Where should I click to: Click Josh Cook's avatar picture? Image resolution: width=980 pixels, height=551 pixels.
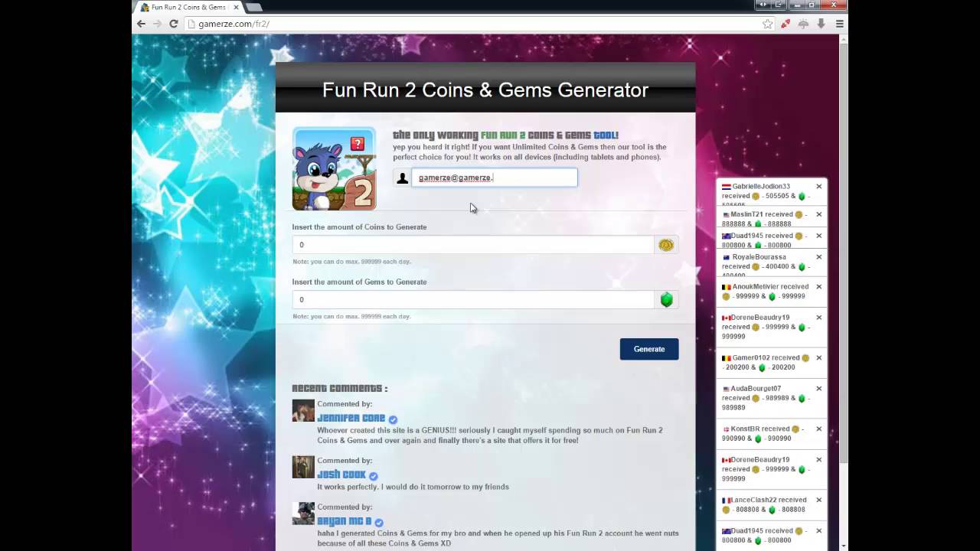(x=303, y=467)
